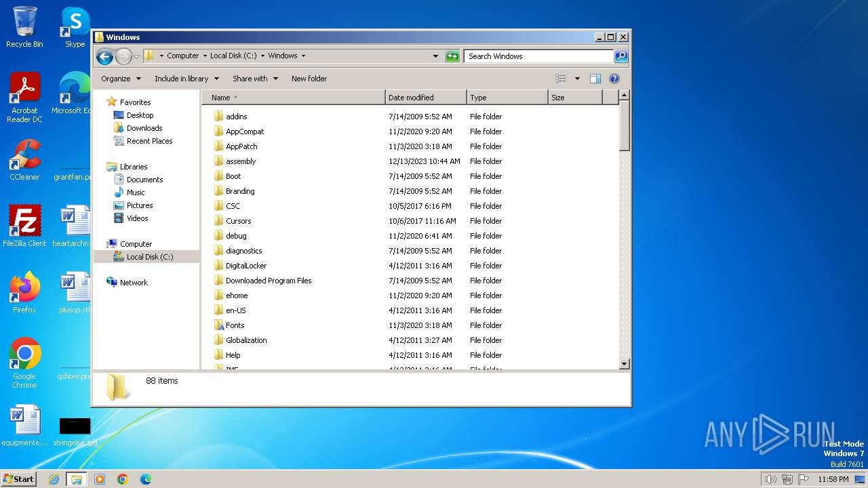Select the assembly folder

241,161
